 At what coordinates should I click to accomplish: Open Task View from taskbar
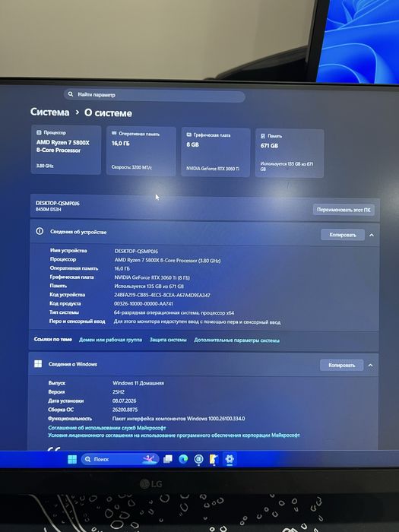(168, 459)
